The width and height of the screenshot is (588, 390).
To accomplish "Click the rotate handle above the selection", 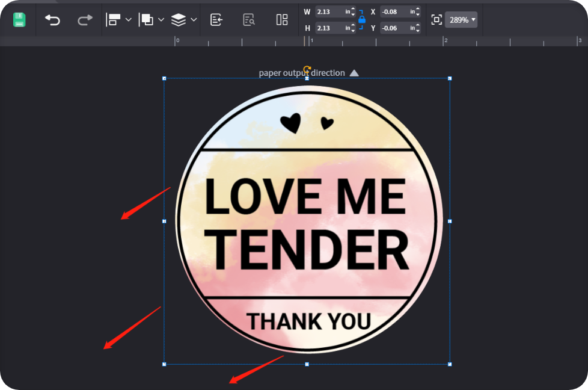I will click(x=307, y=69).
